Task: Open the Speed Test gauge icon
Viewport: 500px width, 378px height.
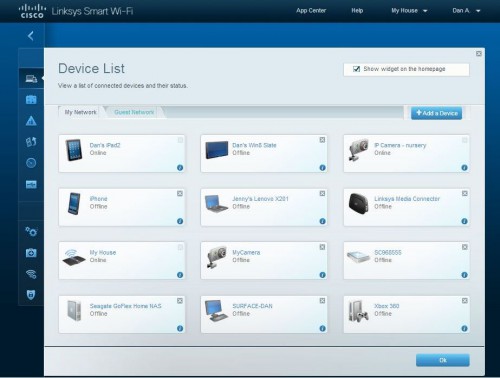Action: coord(31,163)
